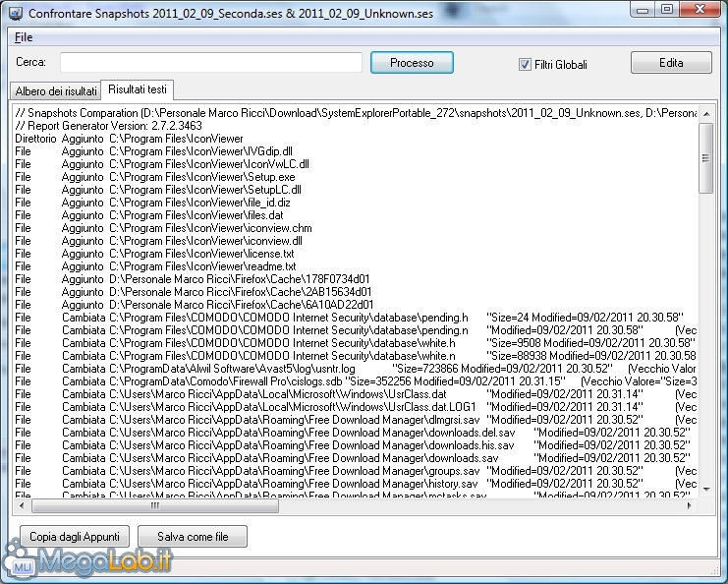Click the downloads.del.sav line
The height and width of the screenshot is (584, 728).
[353, 433]
